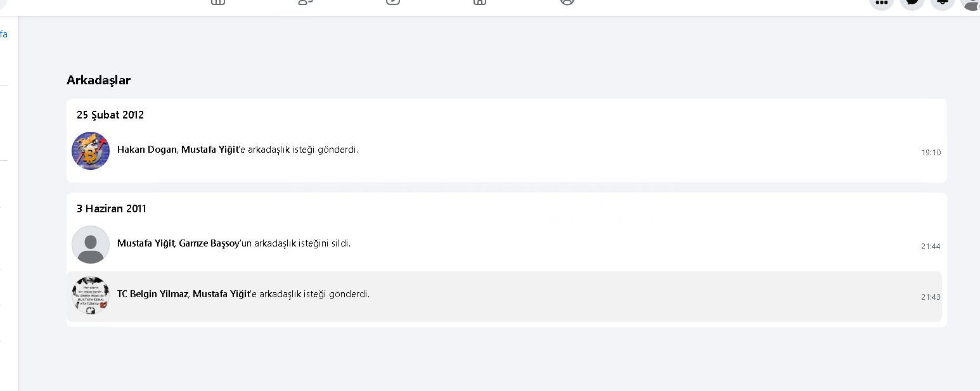Click Gamze Başsoy's default avatar thumbnail

click(x=91, y=245)
